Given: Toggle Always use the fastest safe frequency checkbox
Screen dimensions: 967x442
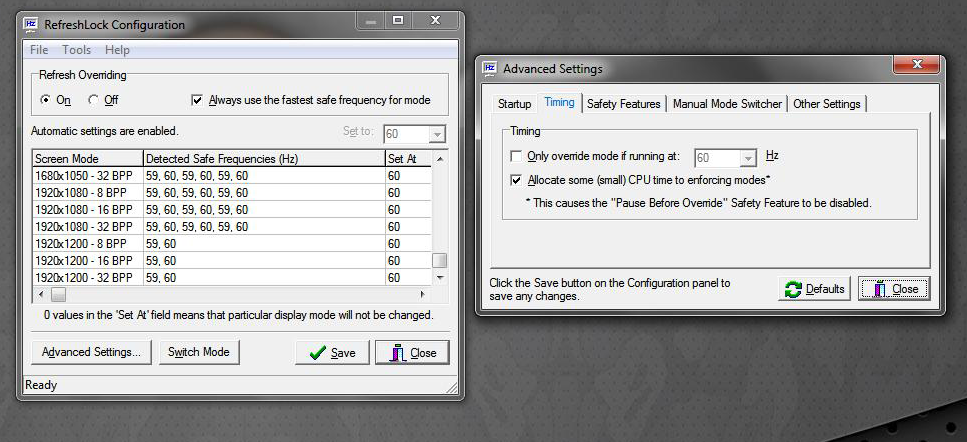Looking at the screenshot, I should (197, 100).
